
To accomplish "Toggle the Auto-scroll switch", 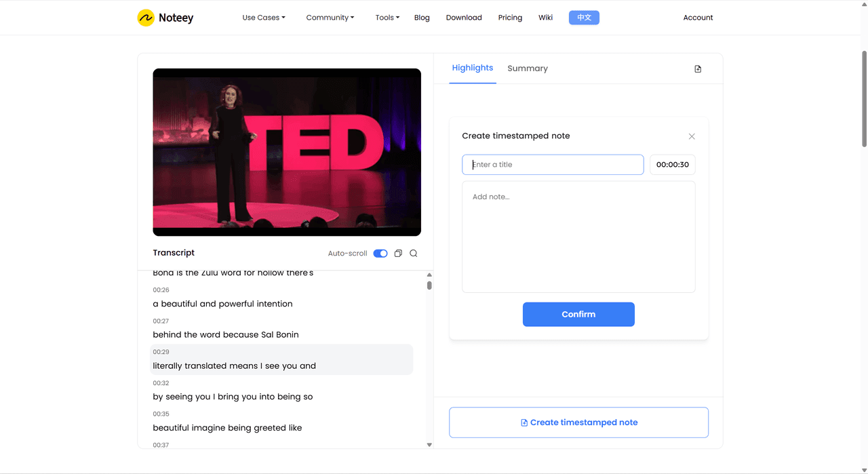I will (x=380, y=254).
